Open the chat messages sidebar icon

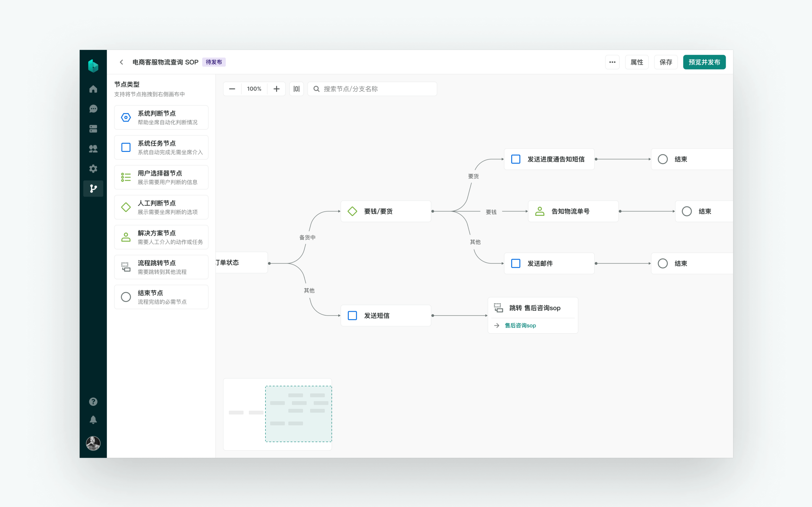(x=93, y=109)
